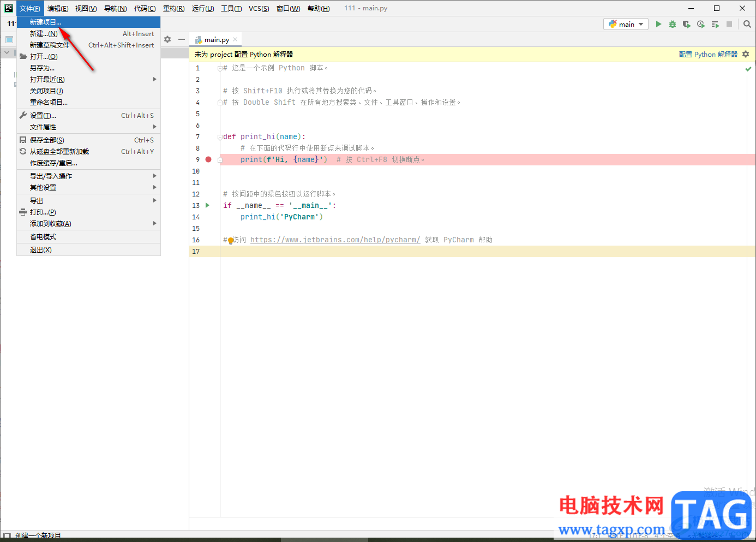Open 设置... with the wrench icon
756x542 pixels.
pos(88,116)
